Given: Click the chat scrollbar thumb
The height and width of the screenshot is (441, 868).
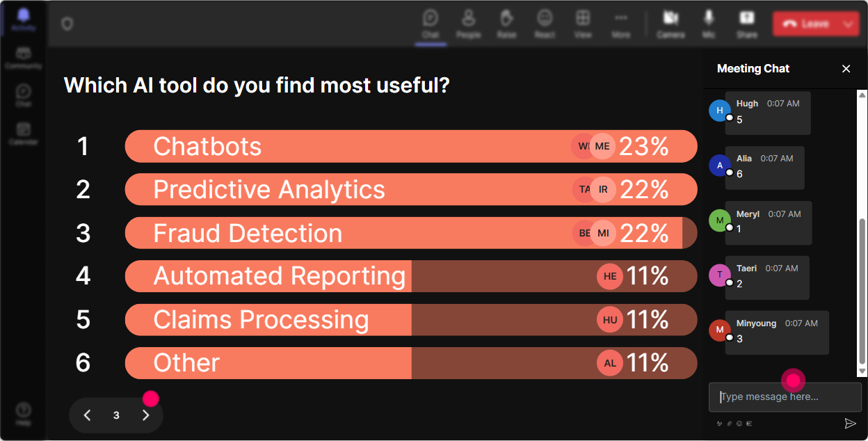Looking at the screenshot, I should tap(862, 291).
